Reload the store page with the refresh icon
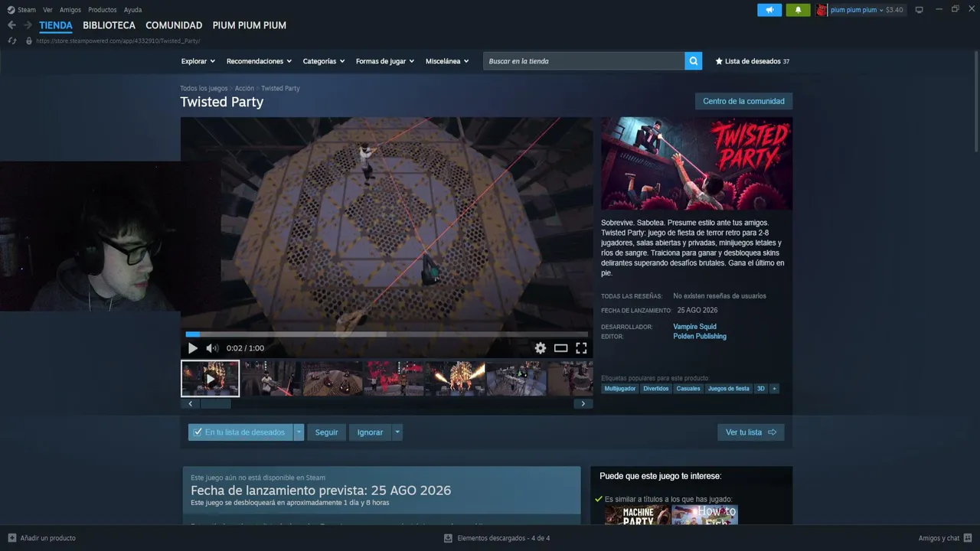The image size is (980, 551). (x=12, y=41)
